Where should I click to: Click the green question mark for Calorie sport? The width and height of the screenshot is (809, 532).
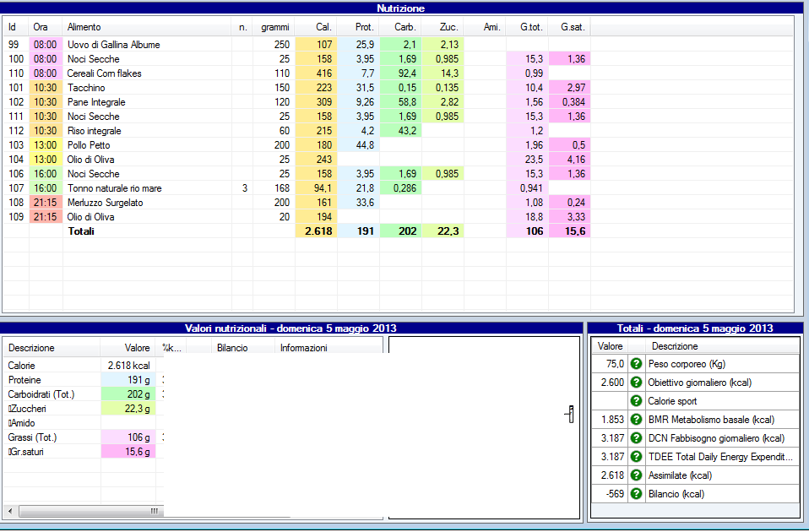click(x=636, y=401)
